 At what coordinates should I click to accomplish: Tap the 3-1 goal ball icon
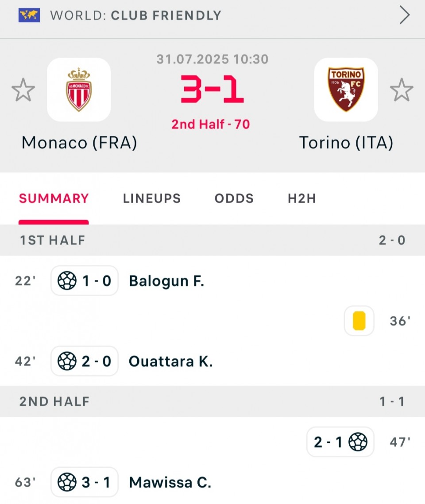point(67,482)
